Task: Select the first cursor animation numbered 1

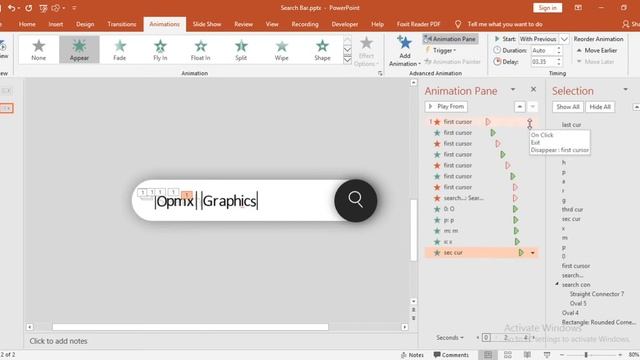Action: (481, 122)
